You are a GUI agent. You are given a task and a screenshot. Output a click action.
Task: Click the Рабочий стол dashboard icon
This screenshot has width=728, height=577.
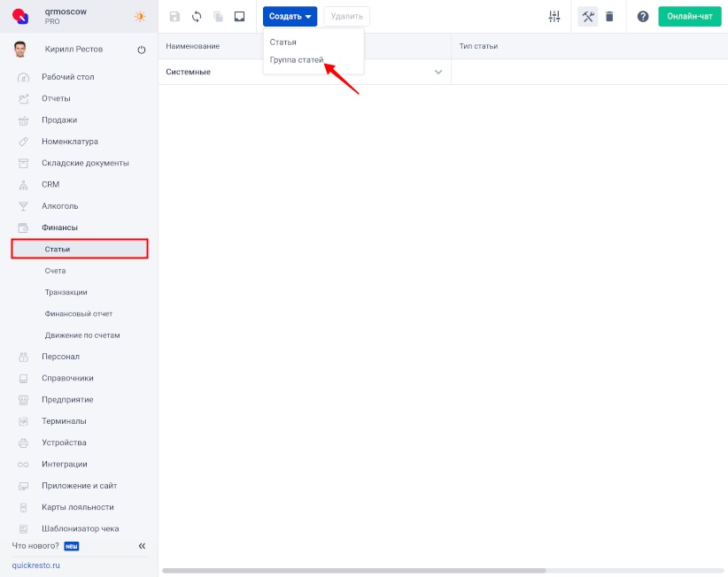coord(23,78)
